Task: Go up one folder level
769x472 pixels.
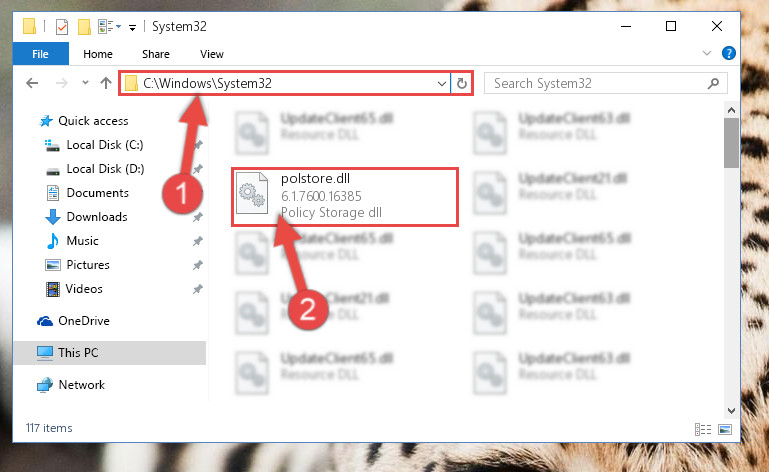Action: pyautogui.click(x=106, y=83)
